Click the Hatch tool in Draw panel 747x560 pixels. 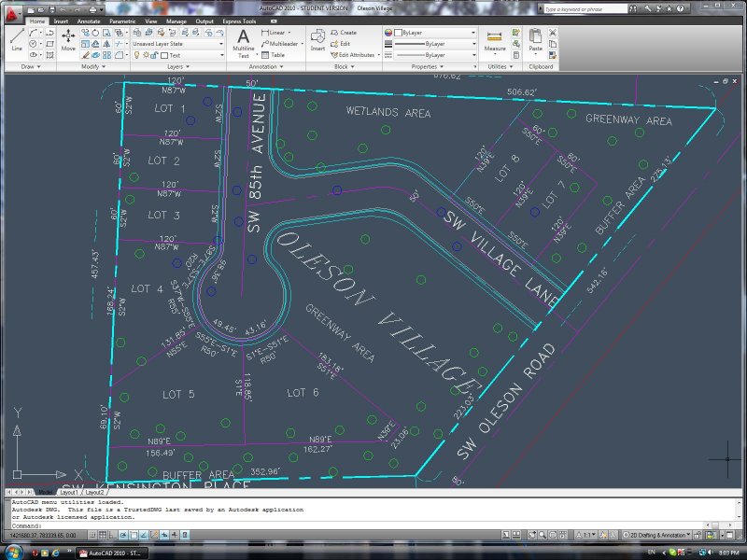click(x=49, y=55)
